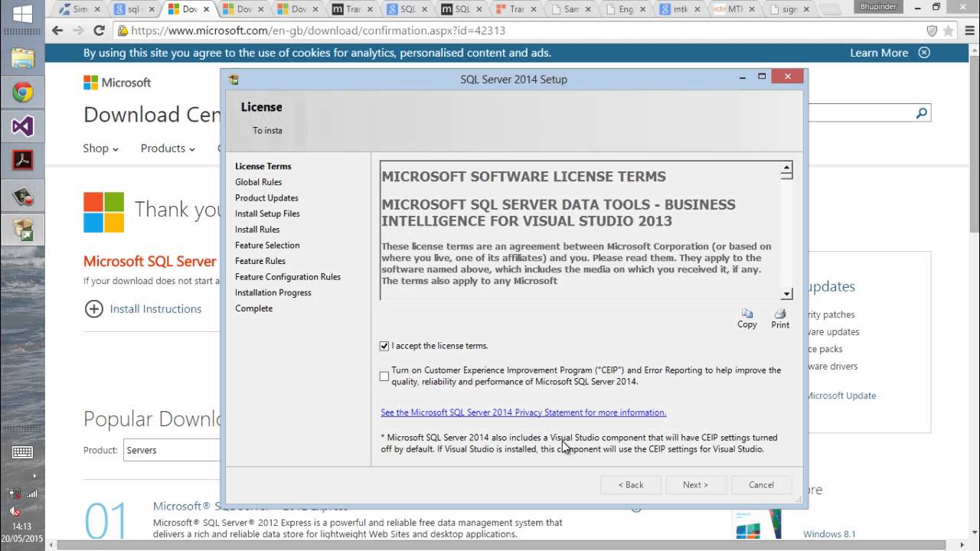Switch to the 'sql' Google search tab
Image resolution: width=980 pixels, height=551 pixels.
tap(134, 9)
